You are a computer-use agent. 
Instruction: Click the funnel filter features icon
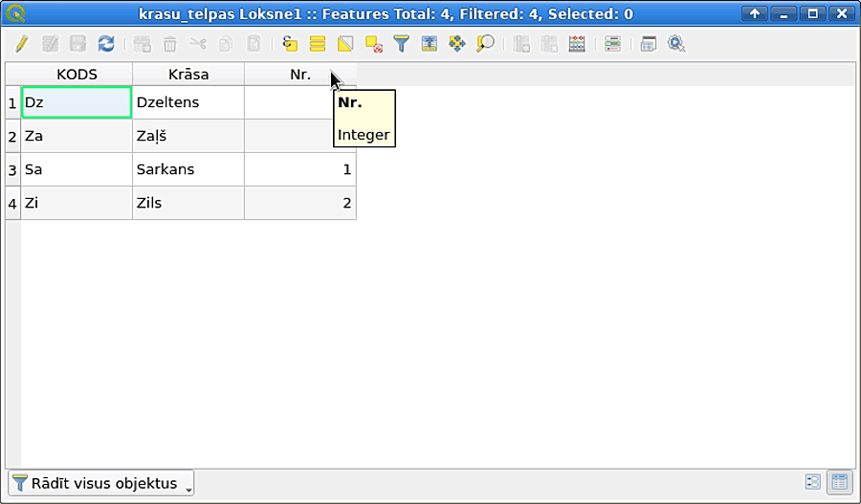[x=402, y=43]
